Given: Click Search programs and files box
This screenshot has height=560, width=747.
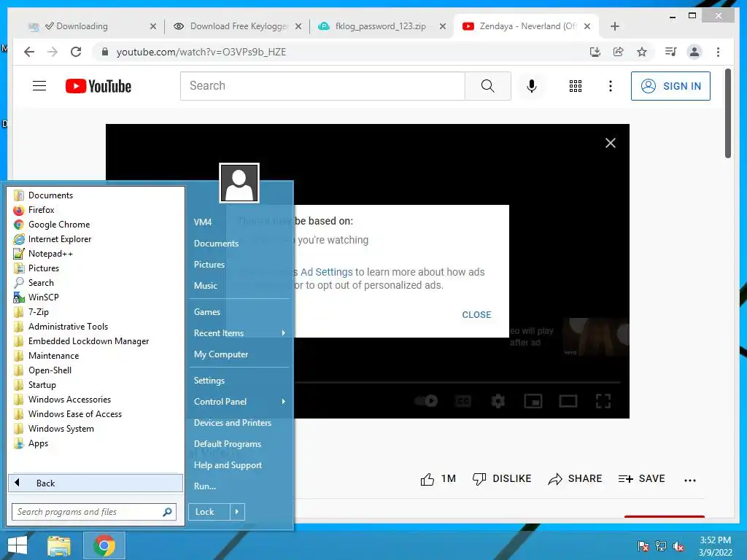Looking at the screenshot, I should pyautogui.click(x=94, y=512).
